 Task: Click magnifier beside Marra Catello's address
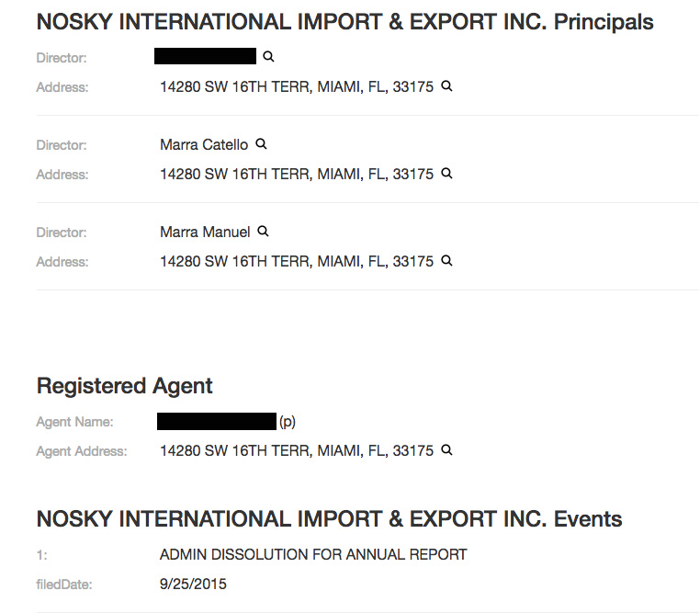446,173
